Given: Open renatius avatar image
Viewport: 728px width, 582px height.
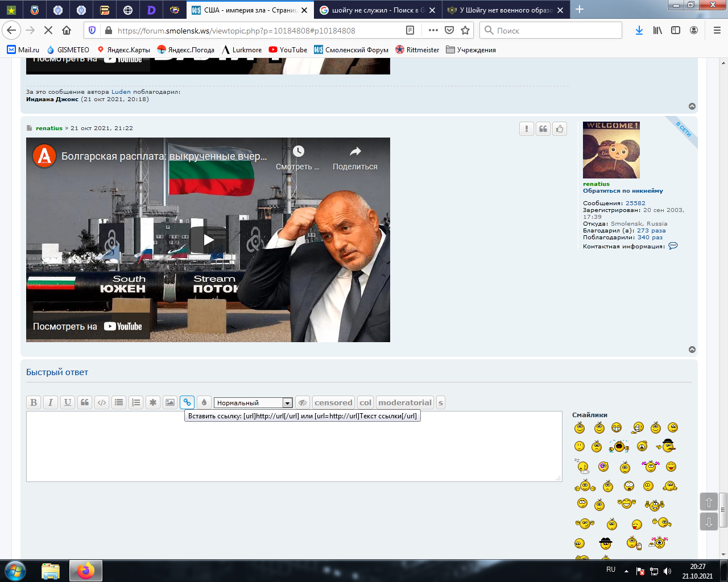Looking at the screenshot, I should coord(611,150).
